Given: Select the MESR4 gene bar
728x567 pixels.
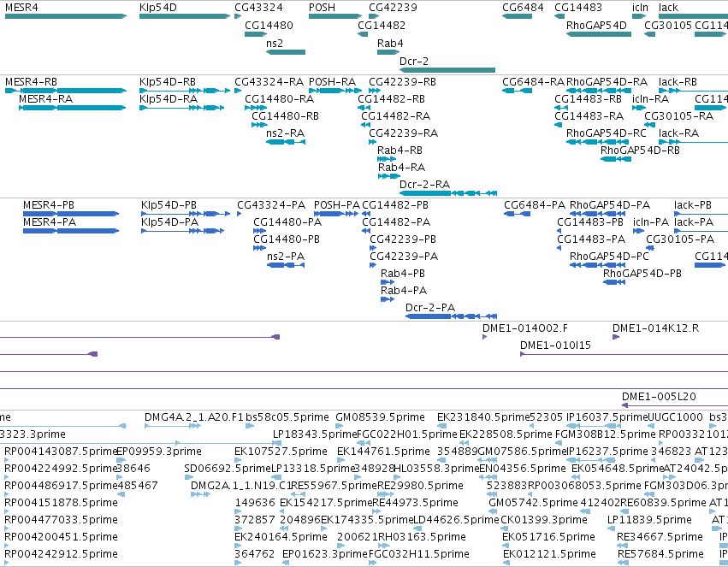Looking at the screenshot, I should coord(66,16).
